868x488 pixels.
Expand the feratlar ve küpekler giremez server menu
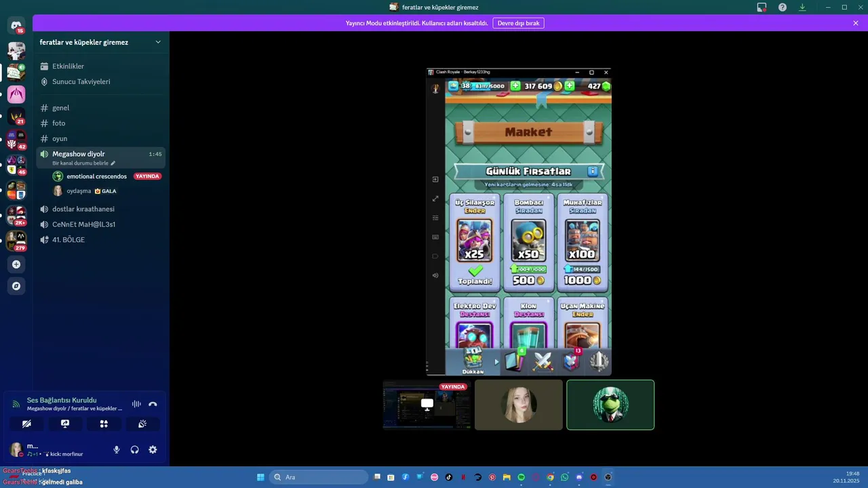point(101,42)
